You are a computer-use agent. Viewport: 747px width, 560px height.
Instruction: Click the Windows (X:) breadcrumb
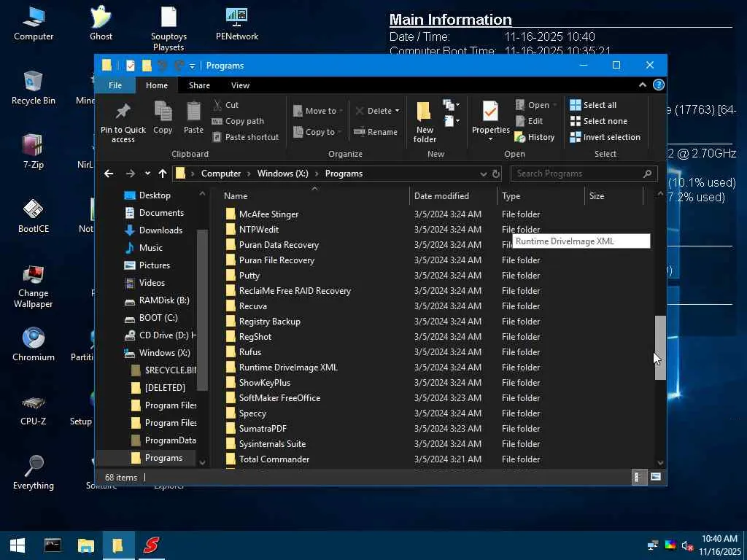[x=282, y=174]
